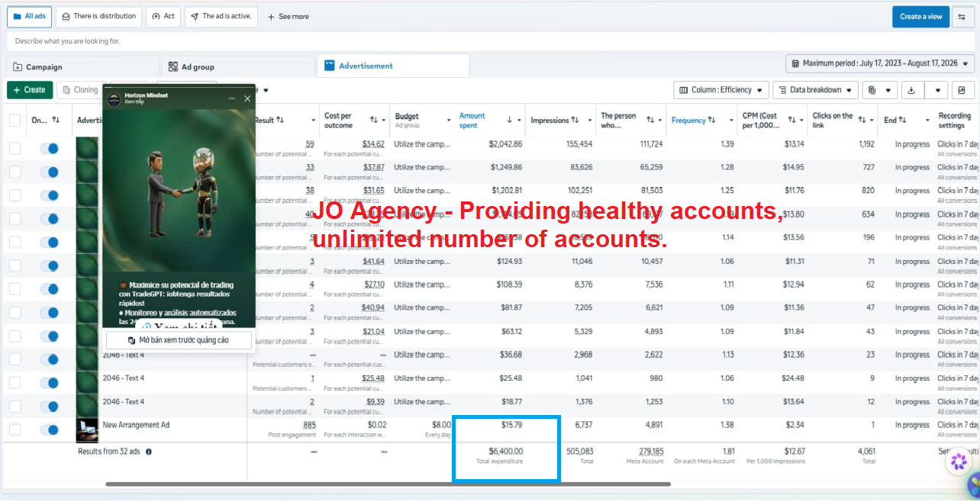Screen dimensions: 980x502
Task: Click the Mở bản xem trước quảng cáo button
Action: [179, 340]
